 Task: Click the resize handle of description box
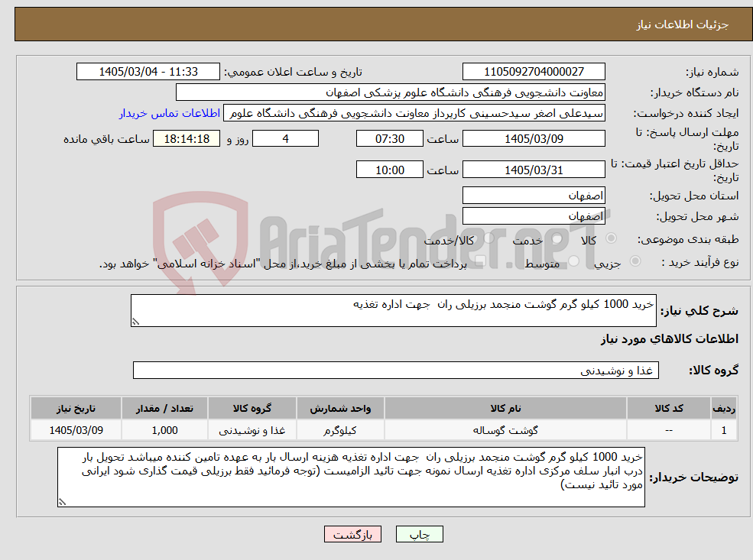pos(136,322)
